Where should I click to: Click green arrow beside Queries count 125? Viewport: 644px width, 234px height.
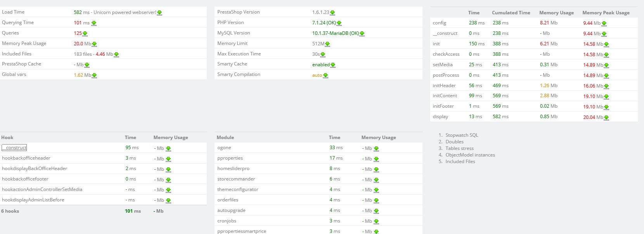85,34
